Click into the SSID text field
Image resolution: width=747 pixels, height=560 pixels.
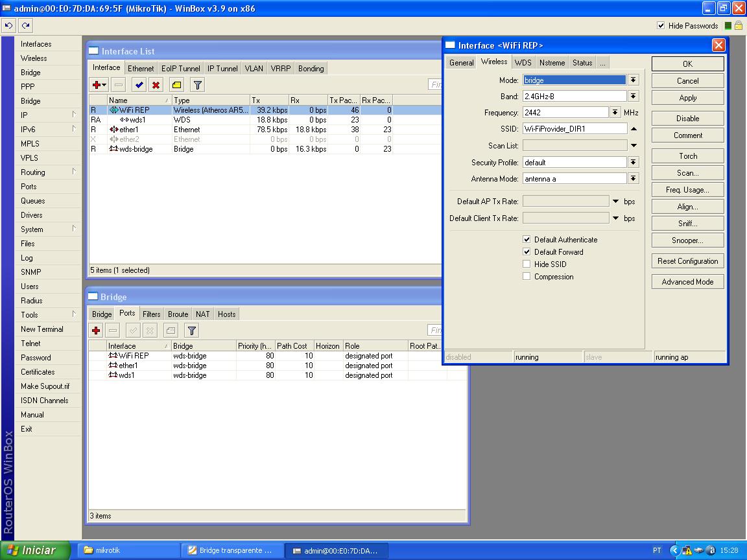575,128
